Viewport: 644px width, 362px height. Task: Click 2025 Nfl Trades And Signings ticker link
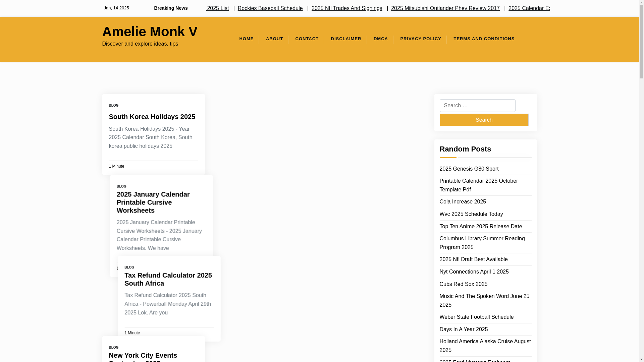[347, 8]
